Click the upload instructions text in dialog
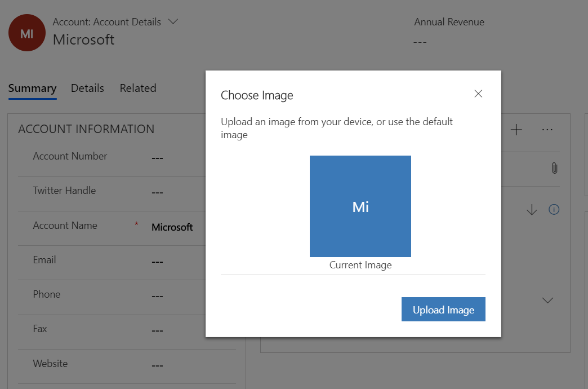Screen dimensions: 588x389 (x=337, y=128)
